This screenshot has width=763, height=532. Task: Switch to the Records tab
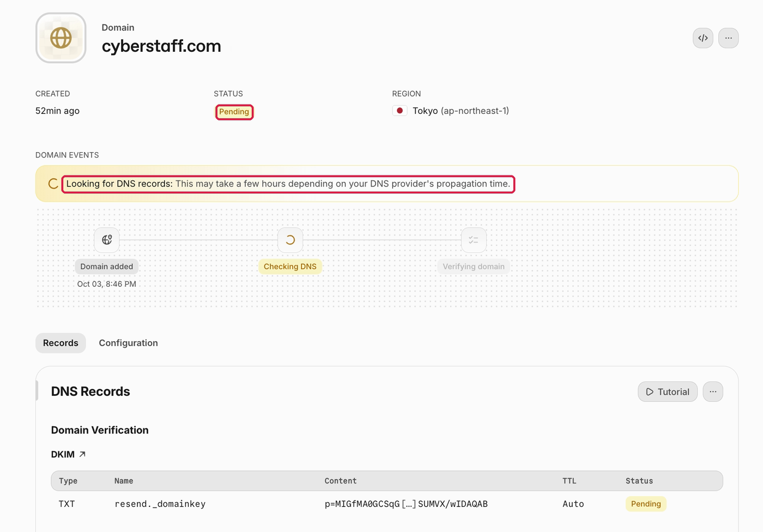(x=60, y=343)
